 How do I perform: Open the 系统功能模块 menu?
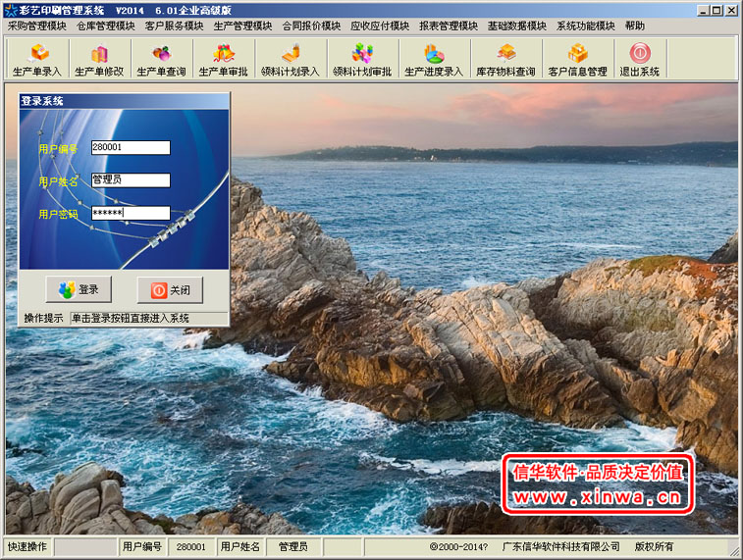pos(586,25)
